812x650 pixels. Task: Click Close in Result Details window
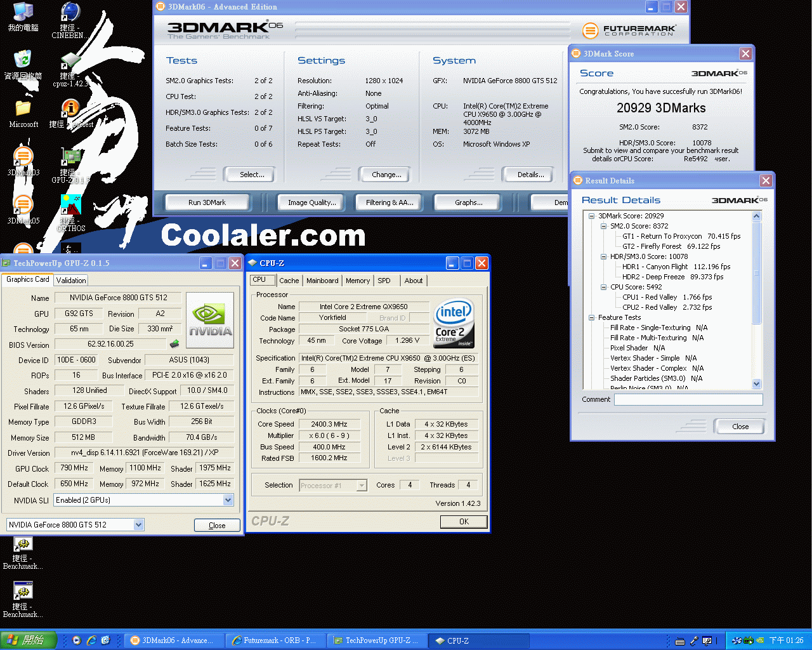740,427
